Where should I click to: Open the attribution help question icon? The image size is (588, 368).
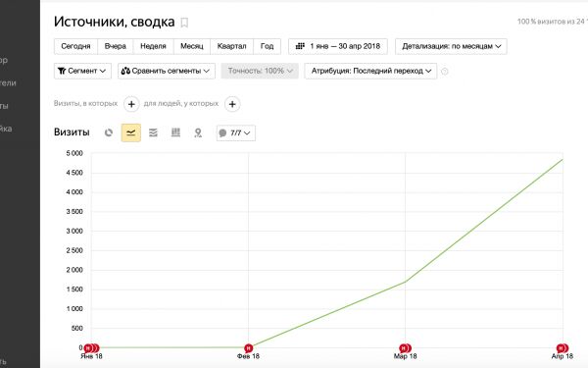point(444,72)
